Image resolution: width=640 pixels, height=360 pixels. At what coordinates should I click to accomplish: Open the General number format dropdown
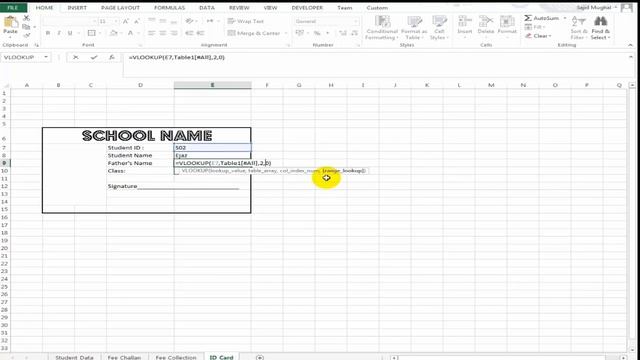[x=356, y=21]
